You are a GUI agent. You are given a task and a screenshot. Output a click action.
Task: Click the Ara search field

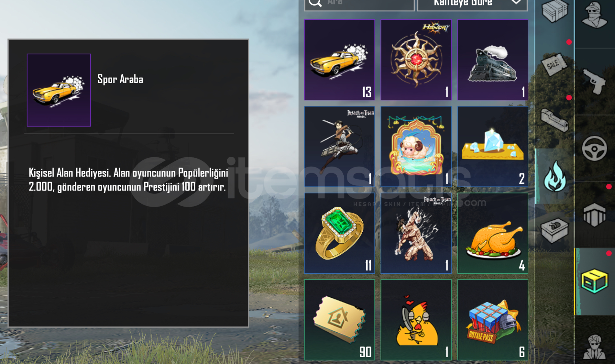tap(359, 5)
